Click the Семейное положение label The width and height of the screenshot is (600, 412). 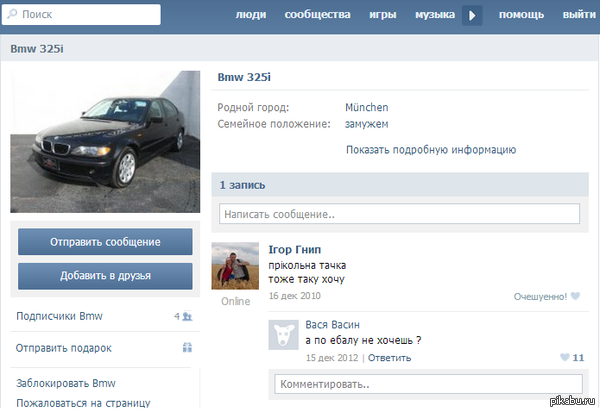[x=274, y=124]
